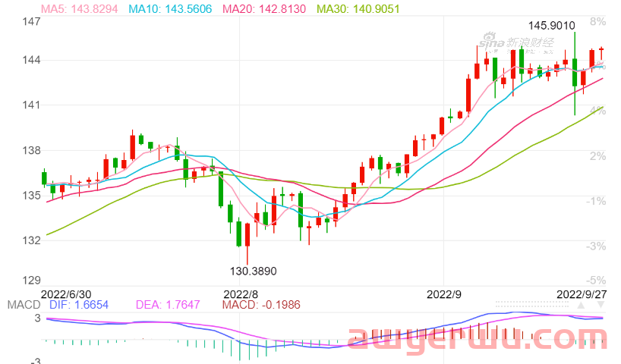This screenshot has height=364, width=621.
Task: Click the MA5: 143.8294 legend label
Action: coord(79,8)
